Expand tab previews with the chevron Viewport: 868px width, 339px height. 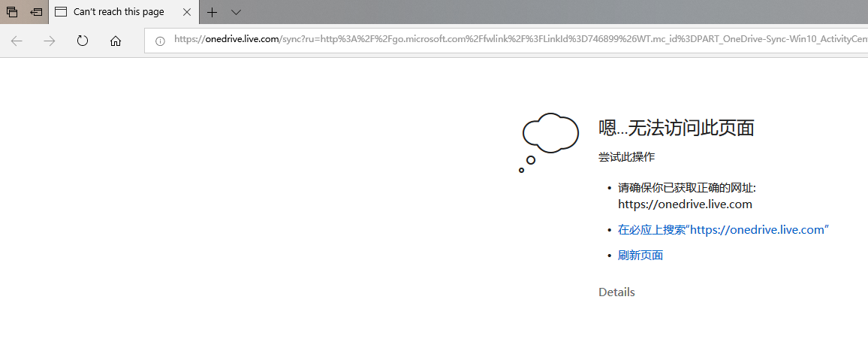click(x=236, y=11)
